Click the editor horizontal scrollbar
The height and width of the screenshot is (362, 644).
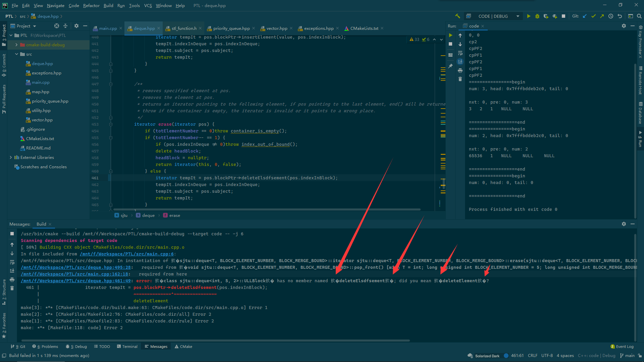267,209
